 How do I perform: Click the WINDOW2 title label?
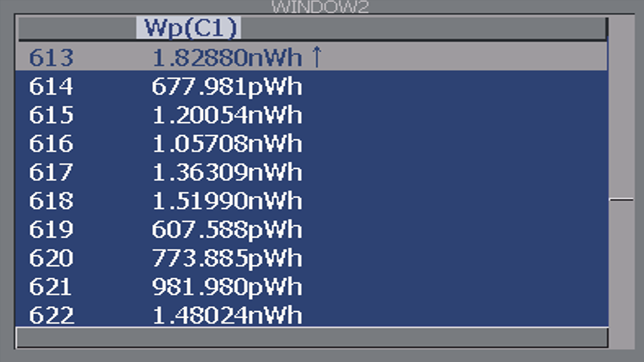coord(320,8)
